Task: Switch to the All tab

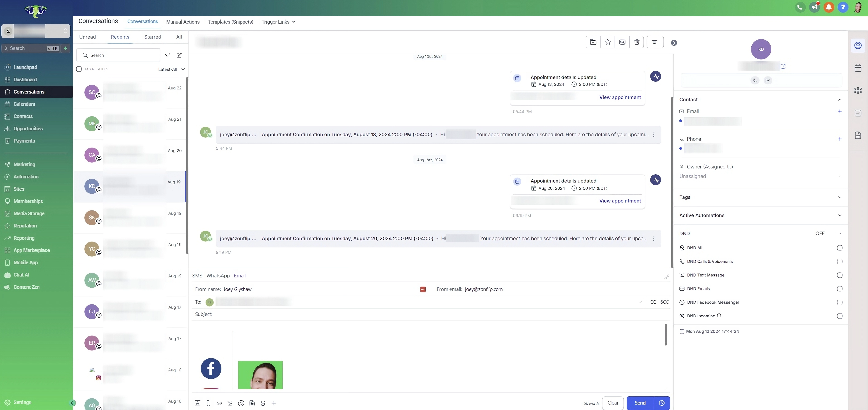Action: click(179, 37)
